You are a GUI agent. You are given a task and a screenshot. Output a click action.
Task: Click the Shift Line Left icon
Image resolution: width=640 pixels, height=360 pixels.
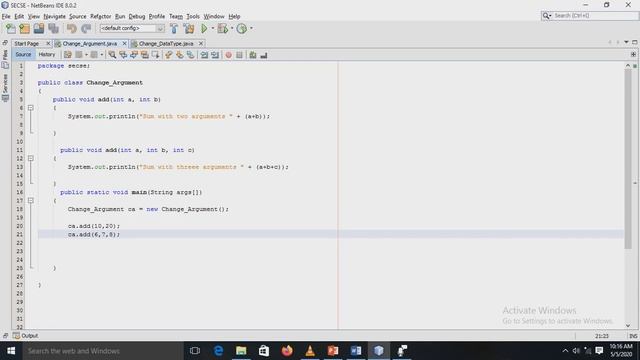point(204,55)
